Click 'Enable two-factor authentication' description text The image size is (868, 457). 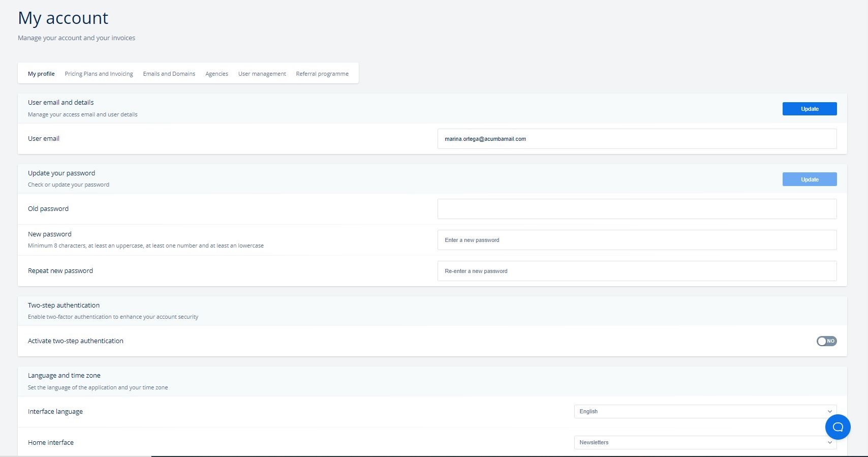113,317
